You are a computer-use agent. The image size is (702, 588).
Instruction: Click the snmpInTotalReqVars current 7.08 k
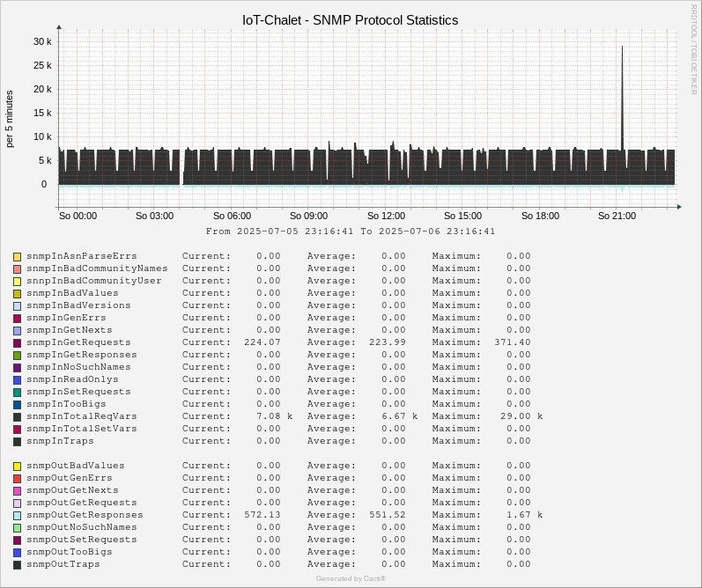275,416
